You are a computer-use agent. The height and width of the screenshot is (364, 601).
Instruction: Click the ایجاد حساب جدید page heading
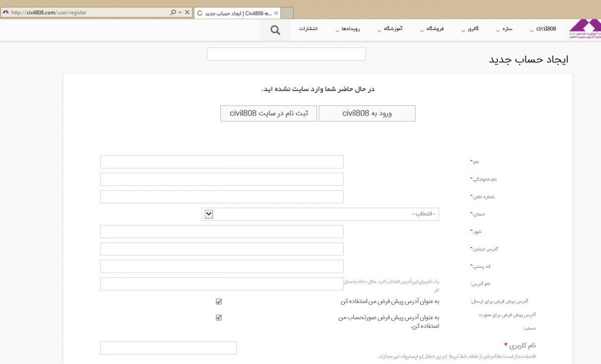coord(528,59)
